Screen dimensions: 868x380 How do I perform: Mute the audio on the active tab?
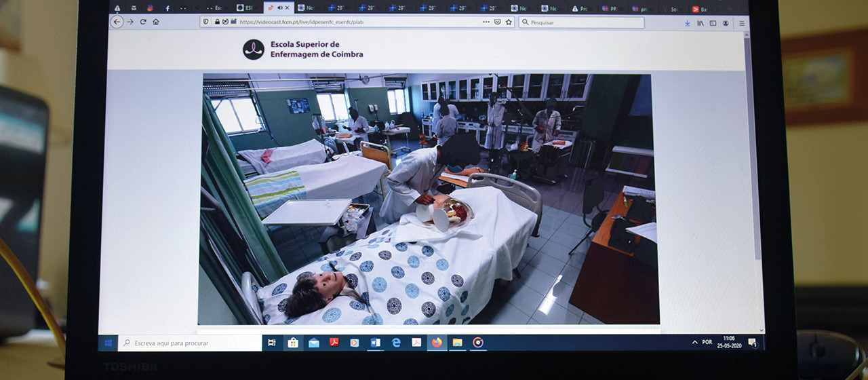280,8
